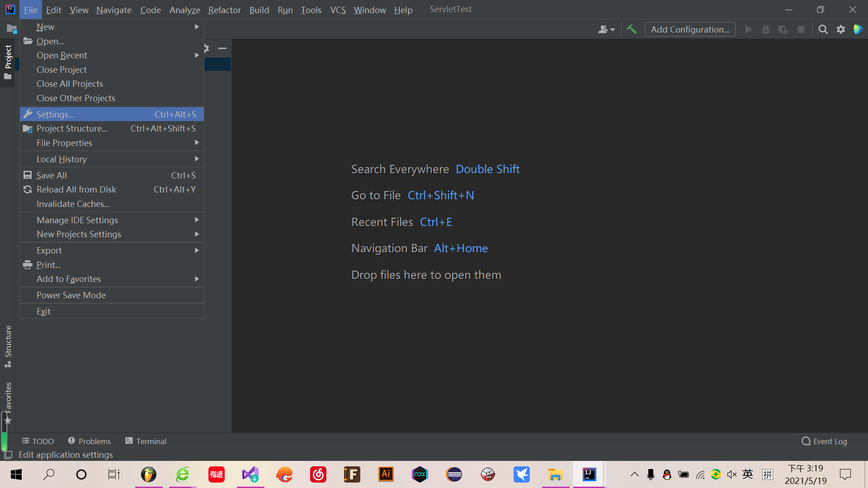Toggle Power Save Mode
Image resolution: width=868 pixels, height=488 pixels.
coord(71,295)
